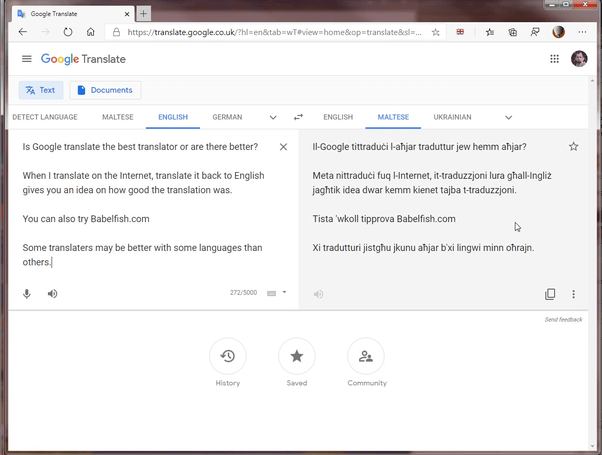This screenshot has width=602, height=455.
Task: Click the feedback icon in browser toolbar
Action: click(535, 32)
